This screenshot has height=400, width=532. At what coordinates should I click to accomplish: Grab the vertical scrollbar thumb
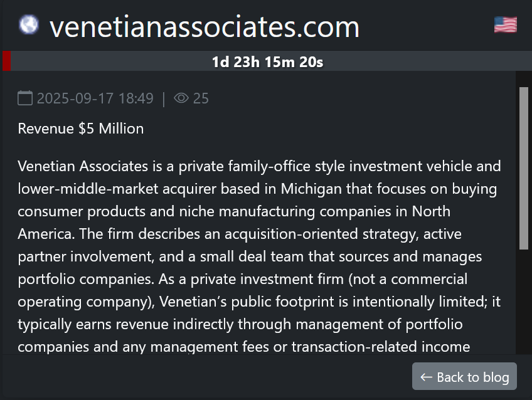[x=524, y=168]
